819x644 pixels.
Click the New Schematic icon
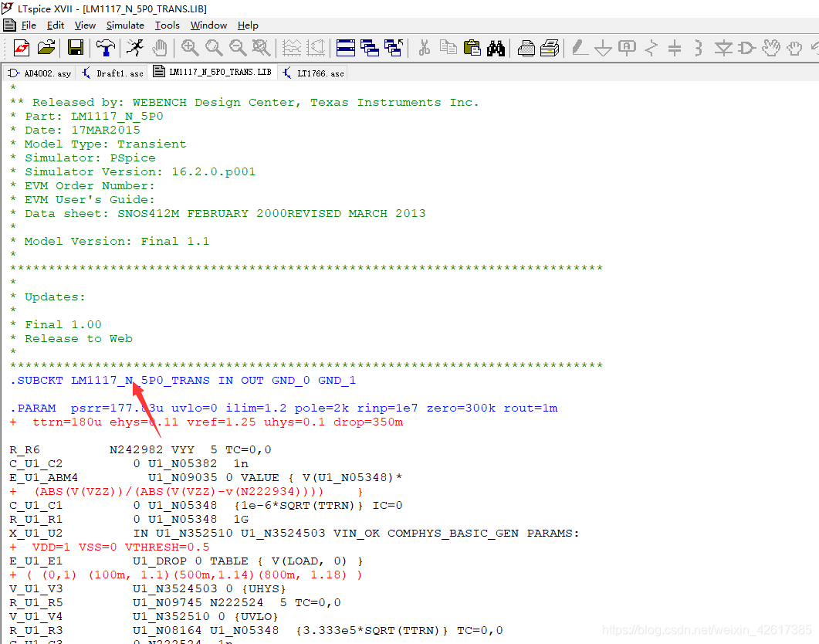click(22, 48)
